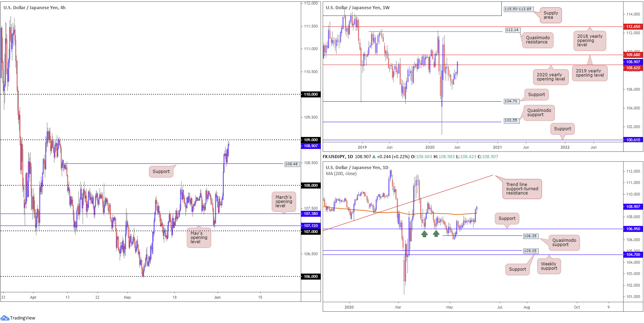This screenshot has width=644, height=323.
Task: Click the 105.05 label on daily chart
Action: click(530, 251)
